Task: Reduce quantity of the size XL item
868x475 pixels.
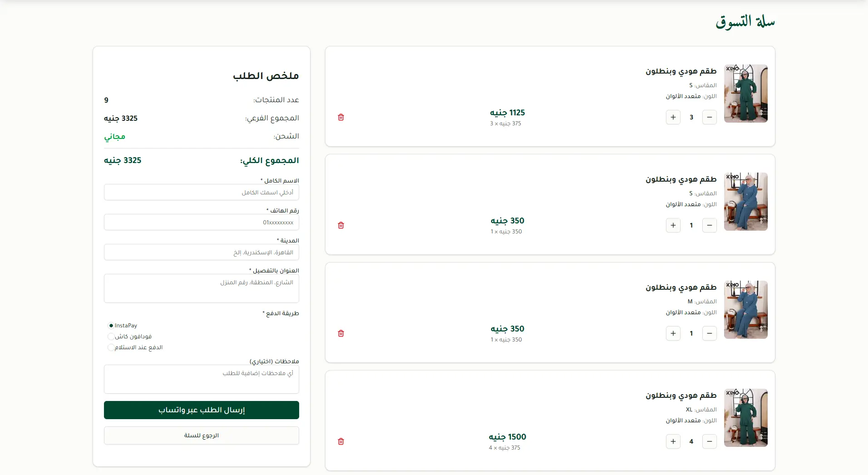Action: point(710,441)
